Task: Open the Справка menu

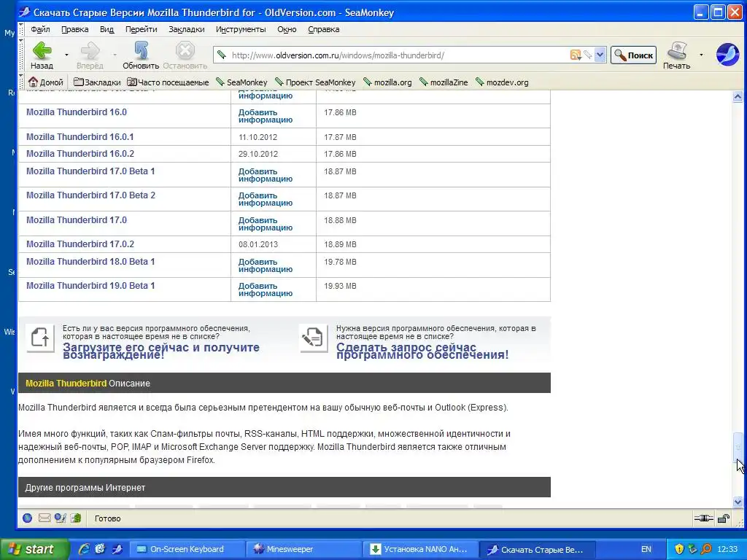Action: point(323,29)
